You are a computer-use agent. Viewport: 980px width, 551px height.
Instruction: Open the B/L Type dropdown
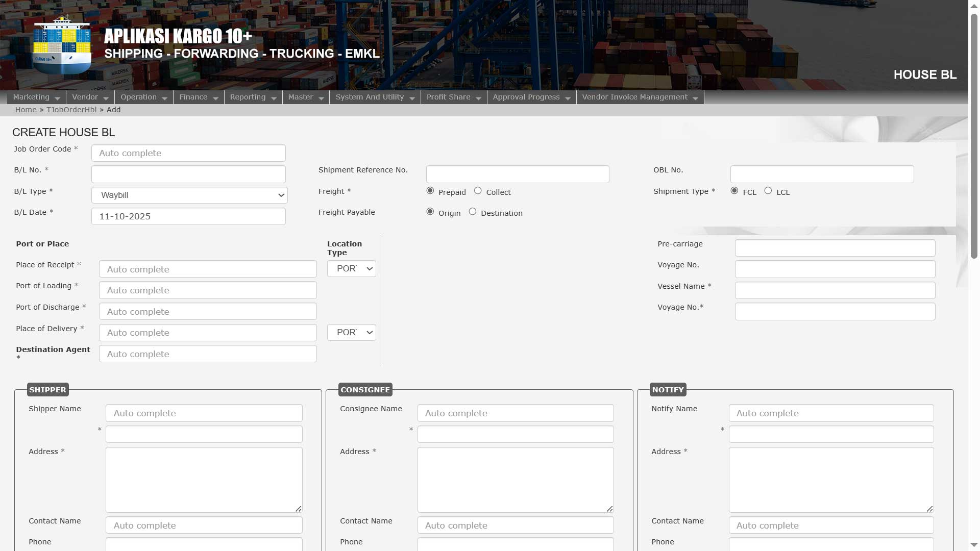coord(189,195)
